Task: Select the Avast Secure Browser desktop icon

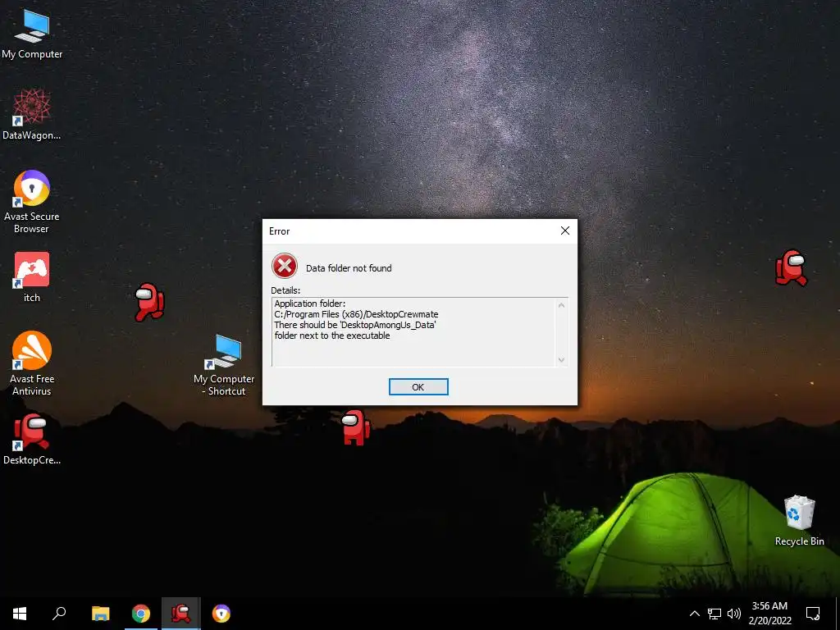Action: coord(32,202)
